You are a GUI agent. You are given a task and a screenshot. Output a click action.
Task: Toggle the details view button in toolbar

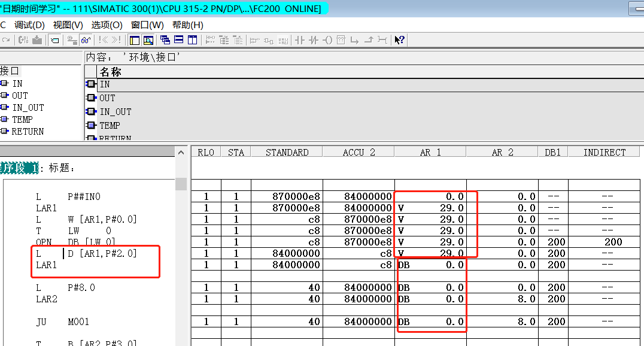(148, 40)
